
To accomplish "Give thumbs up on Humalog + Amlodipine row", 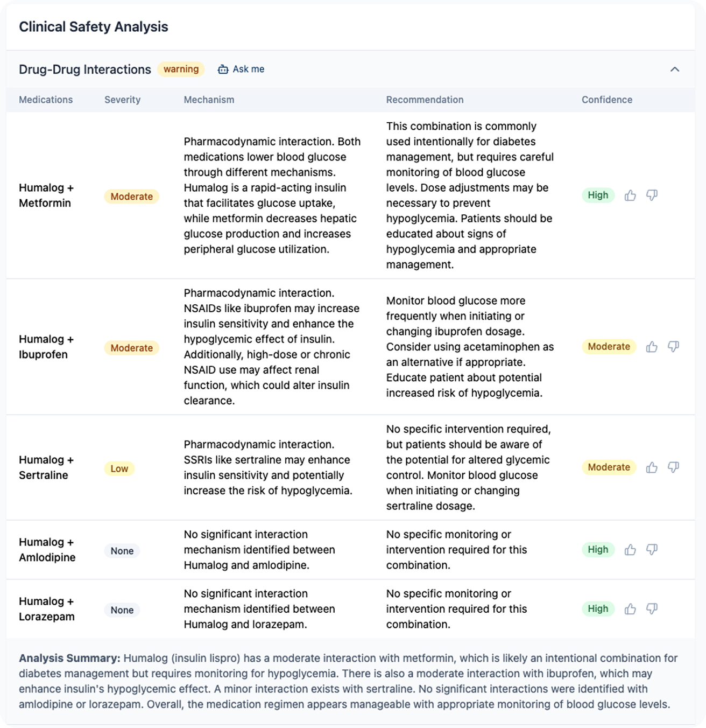I will (630, 550).
